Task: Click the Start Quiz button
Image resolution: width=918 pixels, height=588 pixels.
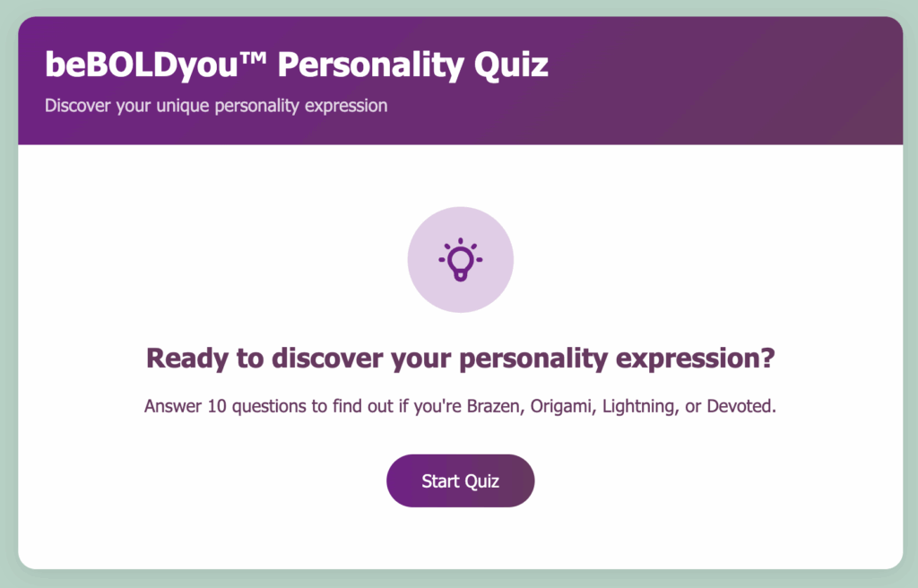Action: (460, 480)
